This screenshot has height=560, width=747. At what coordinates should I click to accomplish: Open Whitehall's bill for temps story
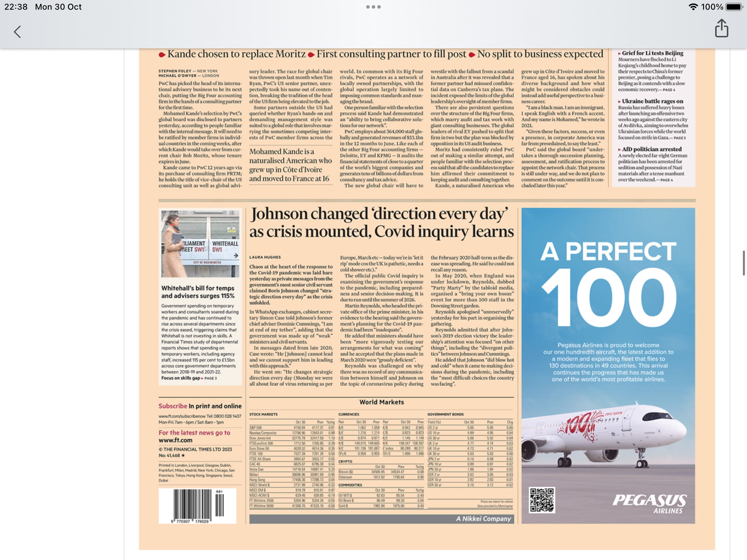click(x=198, y=292)
